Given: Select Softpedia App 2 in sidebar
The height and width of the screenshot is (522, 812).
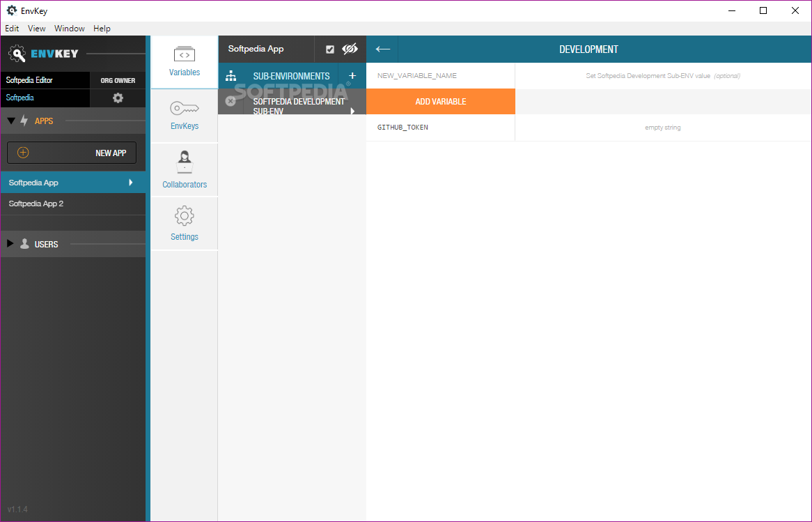Looking at the screenshot, I should pos(73,204).
